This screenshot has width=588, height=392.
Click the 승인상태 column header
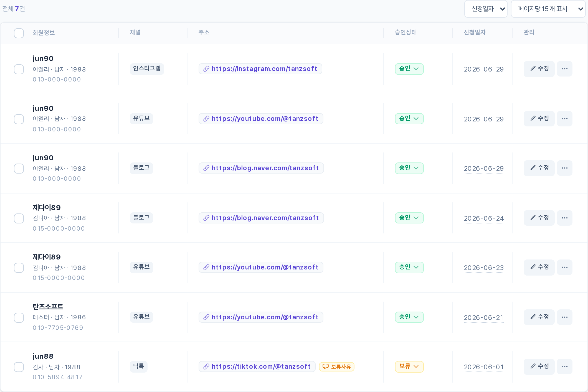(406, 32)
